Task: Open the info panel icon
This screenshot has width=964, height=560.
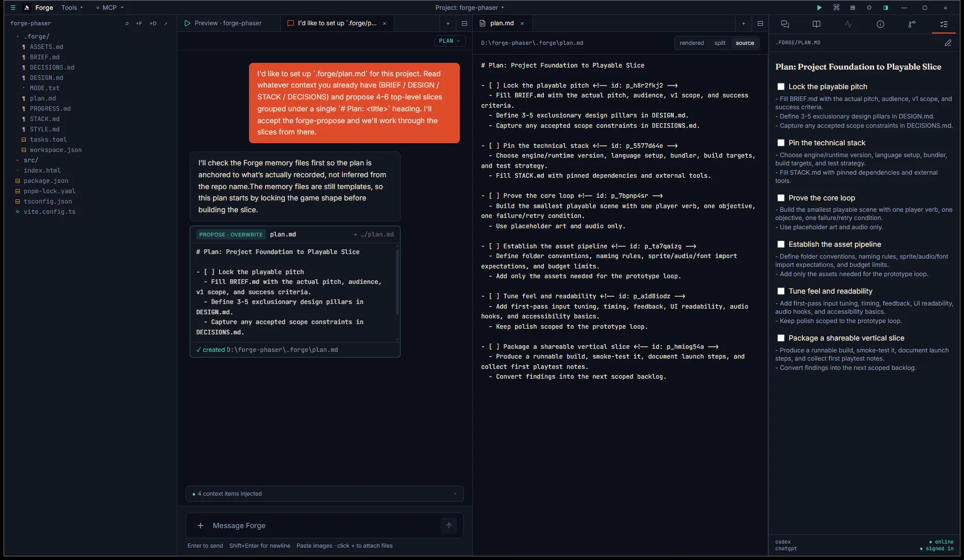Action: point(880,24)
